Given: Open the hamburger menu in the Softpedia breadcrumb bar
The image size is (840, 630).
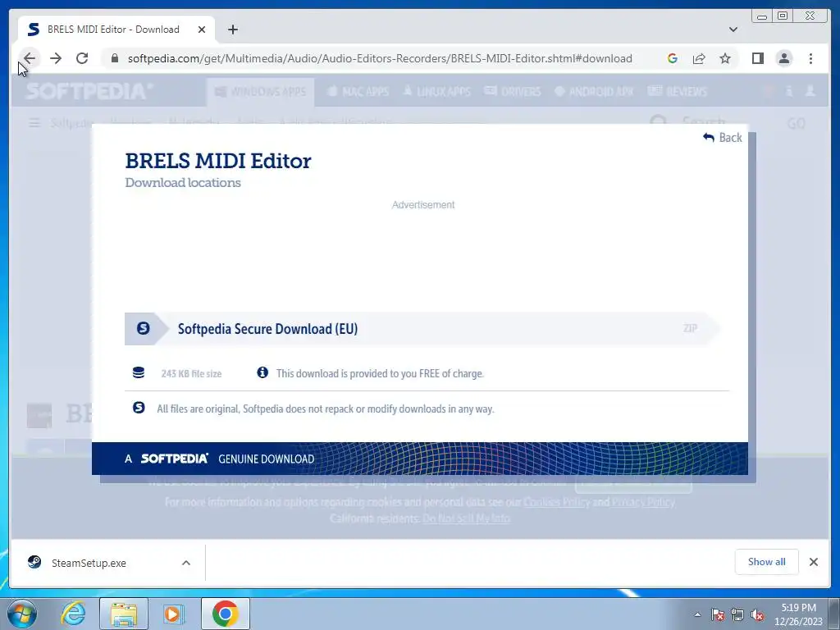Looking at the screenshot, I should 34,123.
